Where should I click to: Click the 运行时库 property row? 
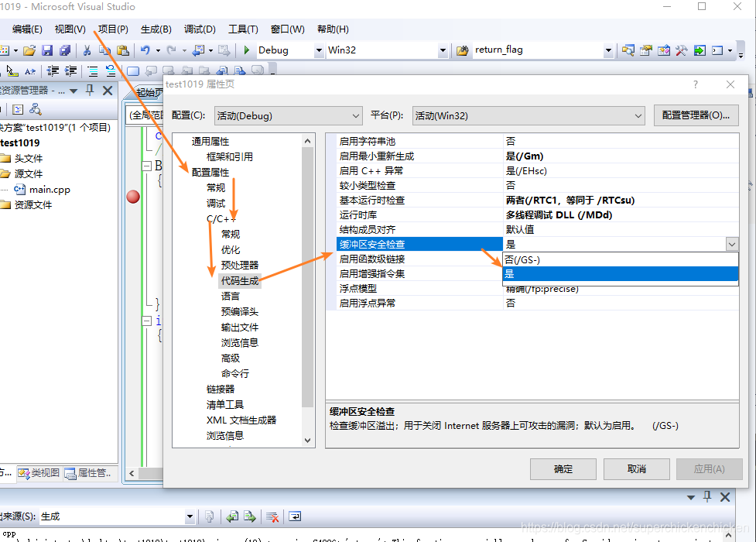click(x=538, y=214)
